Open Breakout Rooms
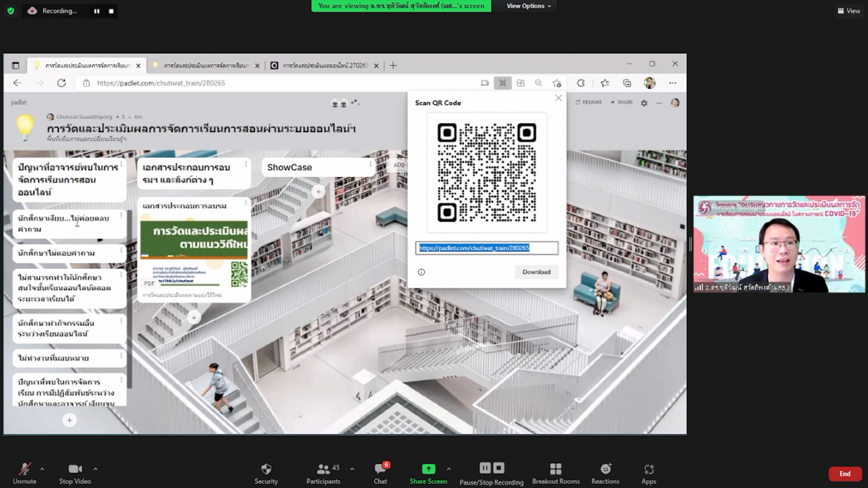Viewport: 868px width, 488px height. [x=556, y=473]
